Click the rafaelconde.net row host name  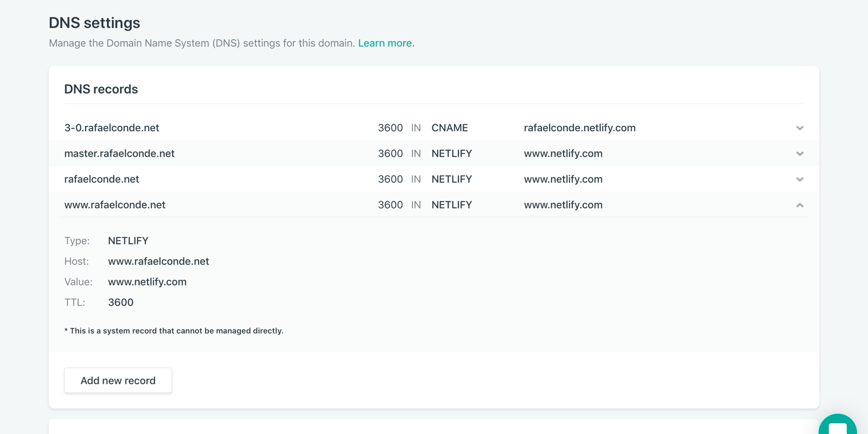pos(101,180)
